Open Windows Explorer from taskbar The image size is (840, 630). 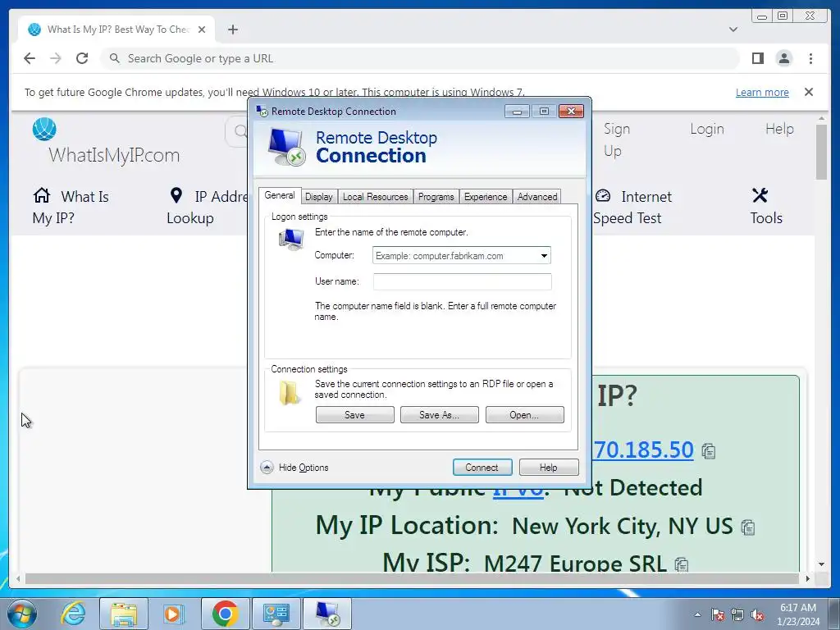124,614
